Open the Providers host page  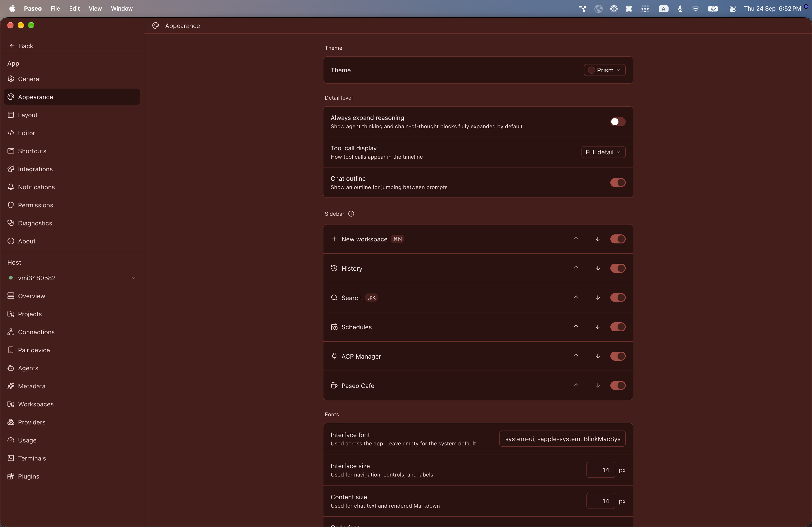point(72,422)
